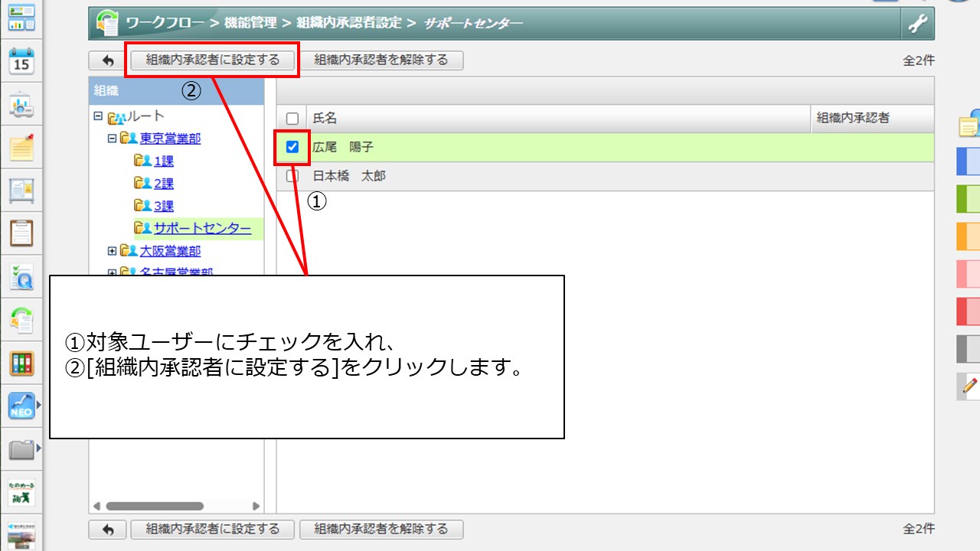Go to ワークフロー in the breadcrumb
The width and height of the screenshot is (980, 551).
click(x=166, y=23)
